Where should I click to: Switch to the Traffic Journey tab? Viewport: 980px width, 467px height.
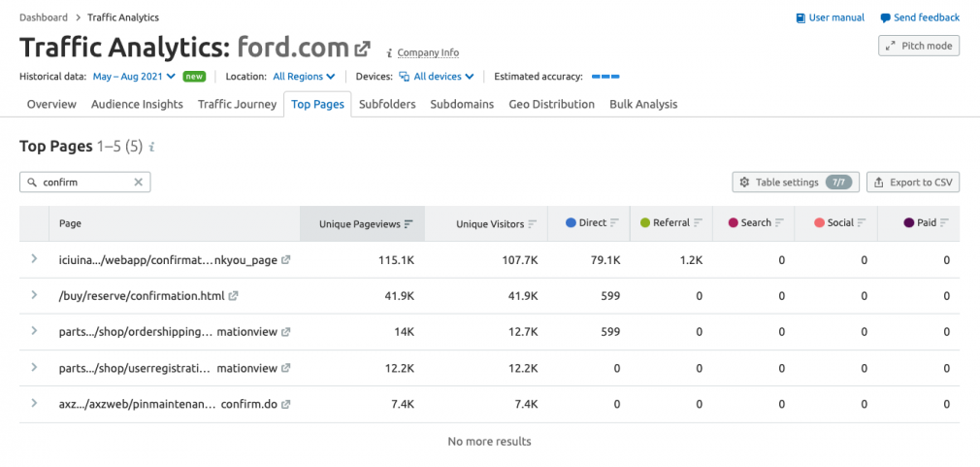(237, 105)
